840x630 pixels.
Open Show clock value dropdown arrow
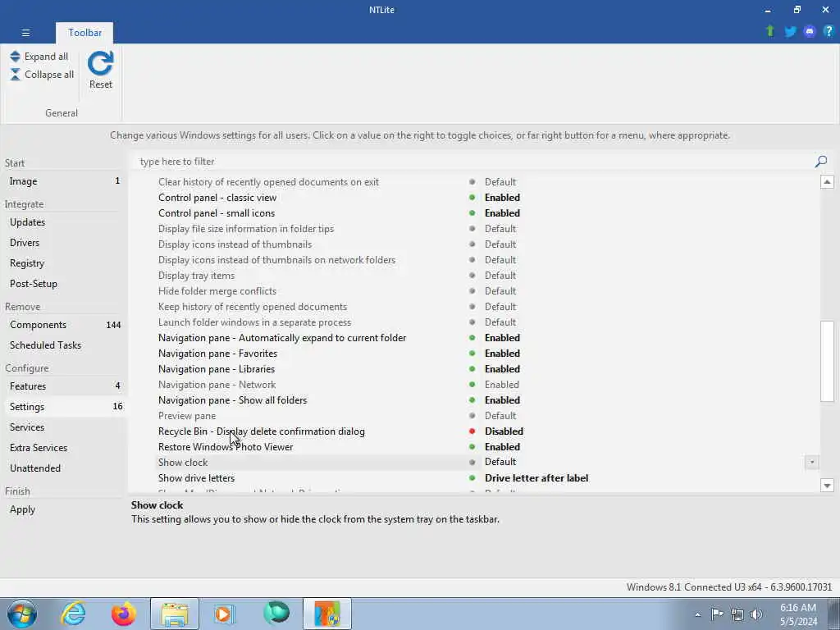[811, 462]
